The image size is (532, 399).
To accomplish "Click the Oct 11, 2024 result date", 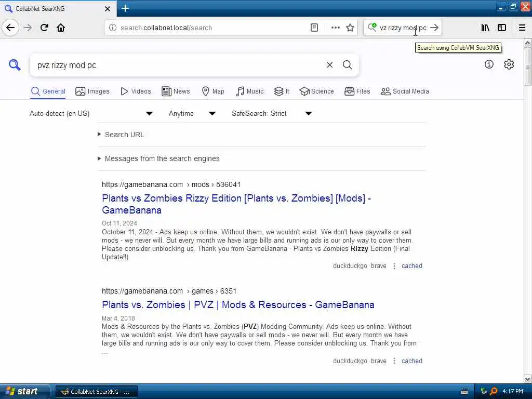I will tap(119, 223).
